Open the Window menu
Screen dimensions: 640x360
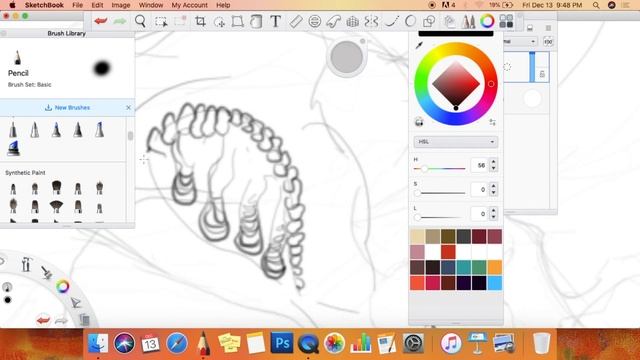coord(151,5)
